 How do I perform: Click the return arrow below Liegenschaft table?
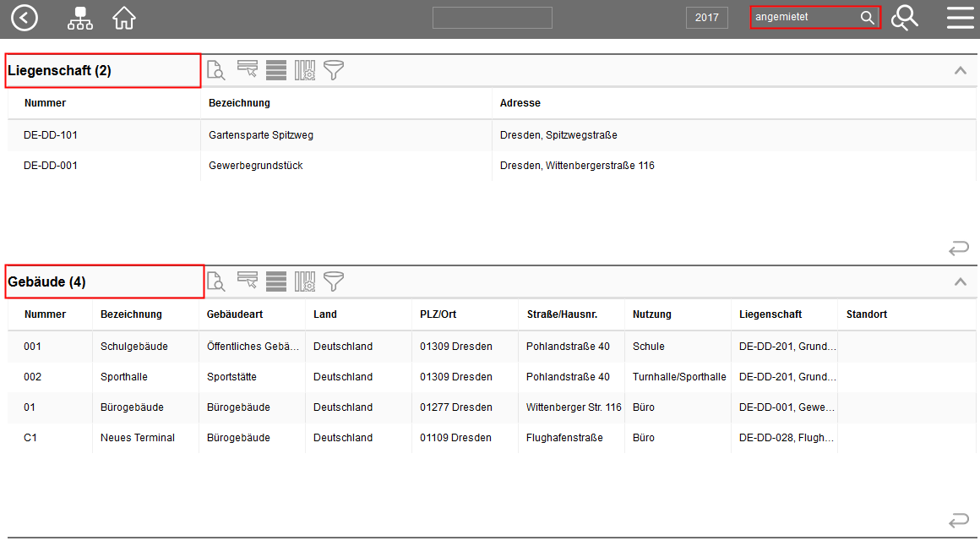click(959, 249)
